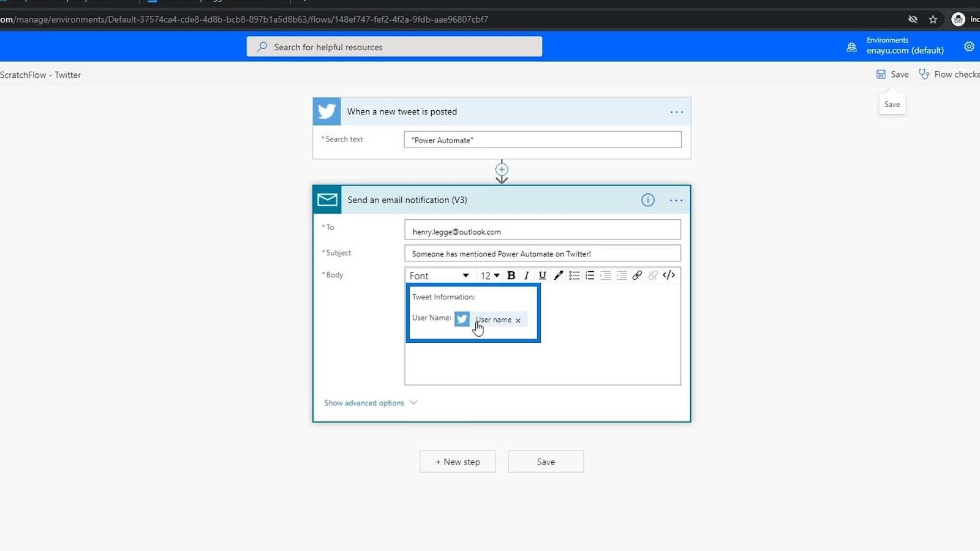
Task: Open enayu.com (default) environment selector
Action: pos(905,51)
